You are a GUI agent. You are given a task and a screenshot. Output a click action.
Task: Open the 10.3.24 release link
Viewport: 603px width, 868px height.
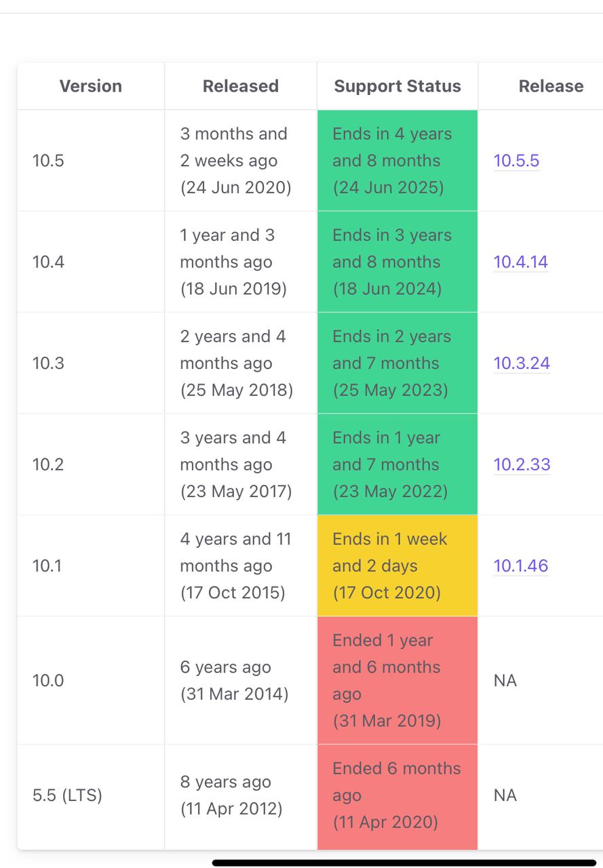coord(521,363)
